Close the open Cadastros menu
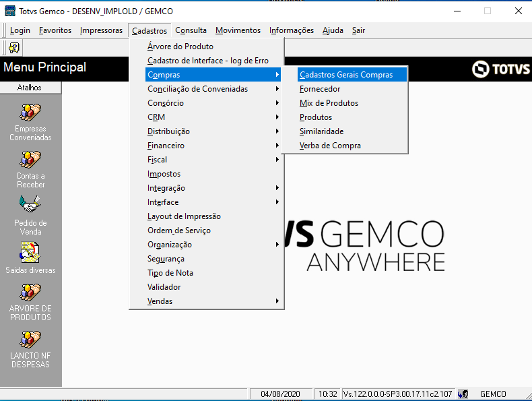 [149, 30]
